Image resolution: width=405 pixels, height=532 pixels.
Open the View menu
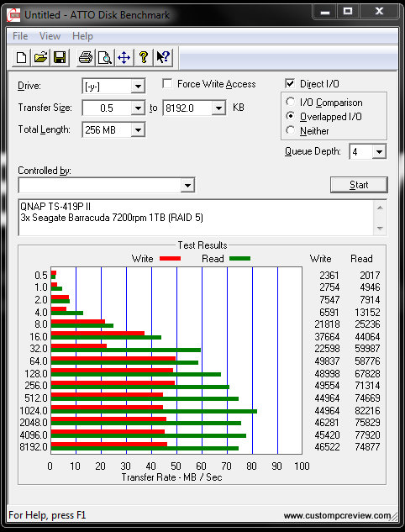(50, 36)
